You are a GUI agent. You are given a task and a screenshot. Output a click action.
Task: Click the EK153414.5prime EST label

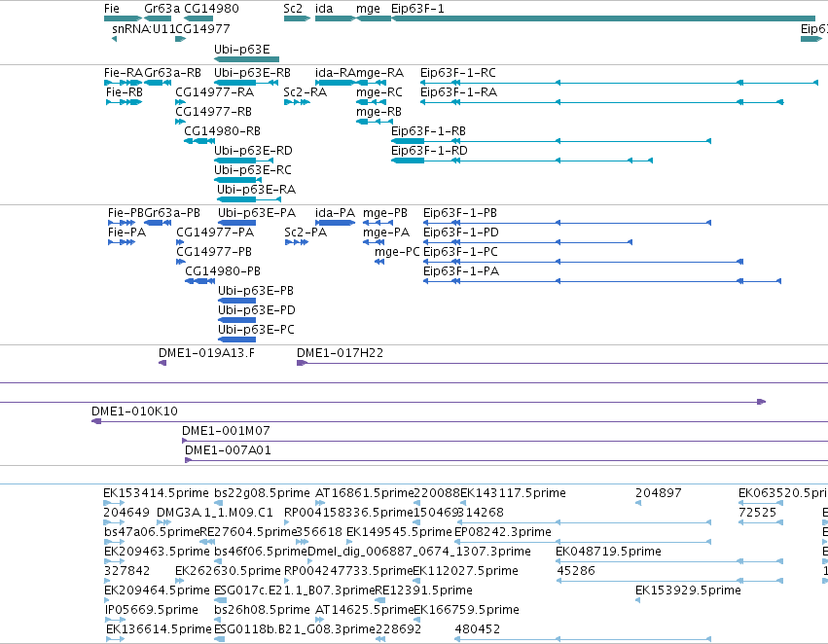pyautogui.click(x=156, y=493)
